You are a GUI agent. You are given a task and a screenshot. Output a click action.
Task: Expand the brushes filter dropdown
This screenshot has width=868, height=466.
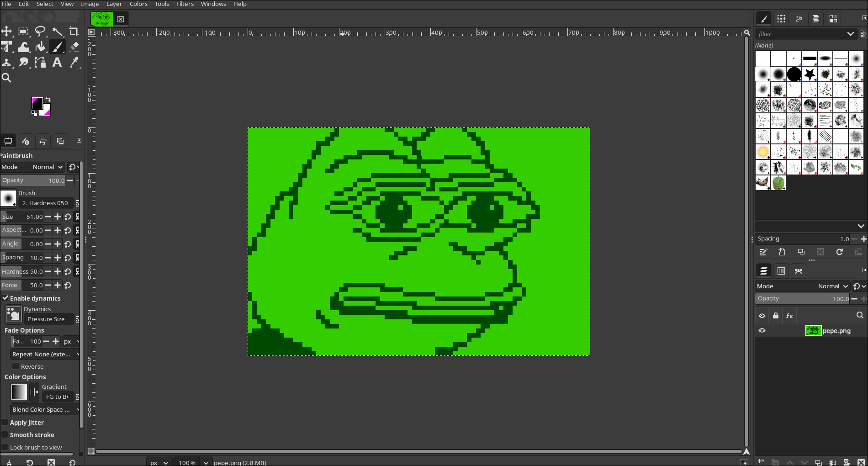(x=851, y=34)
